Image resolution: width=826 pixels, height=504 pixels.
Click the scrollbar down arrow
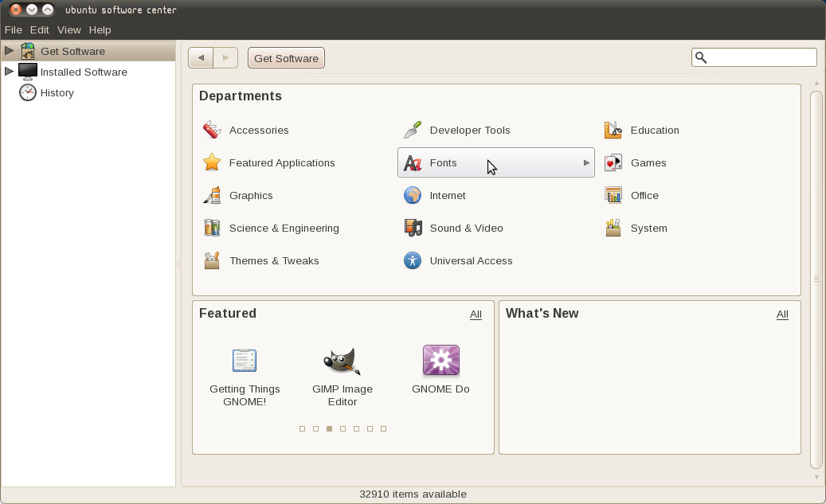tap(816, 477)
